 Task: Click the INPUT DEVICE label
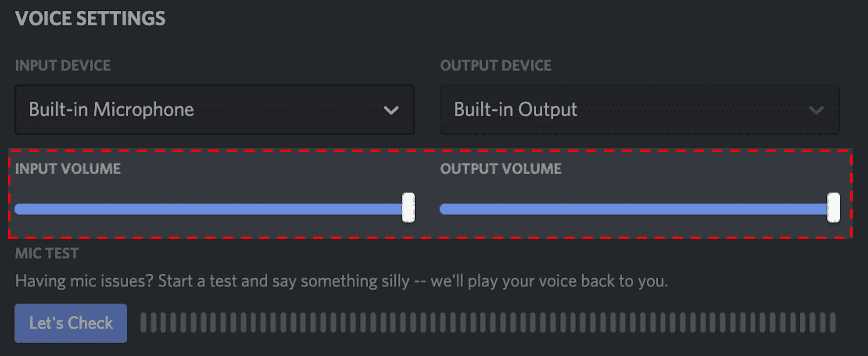tap(63, 65)
